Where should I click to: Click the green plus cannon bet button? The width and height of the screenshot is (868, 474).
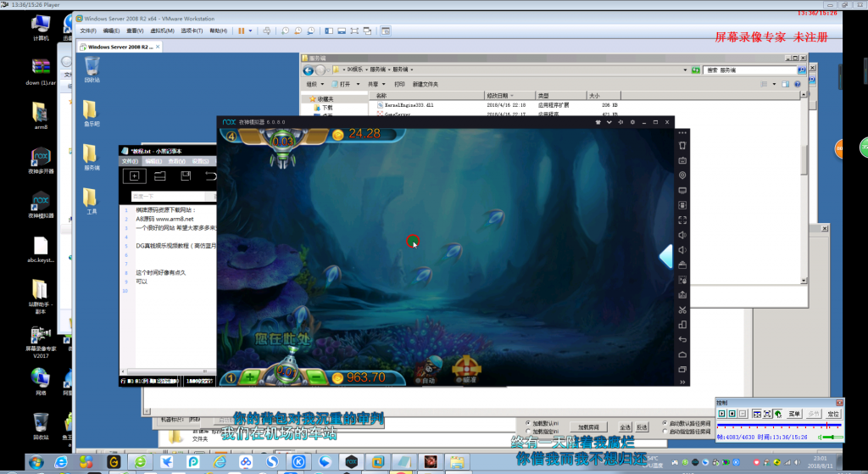pyautogui.click(x=250, y=377)
